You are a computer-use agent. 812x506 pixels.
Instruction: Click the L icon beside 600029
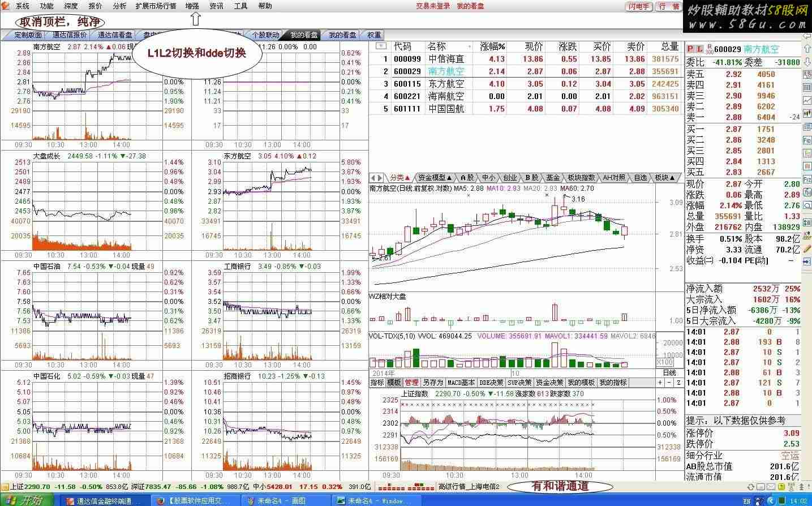(699, 50)
